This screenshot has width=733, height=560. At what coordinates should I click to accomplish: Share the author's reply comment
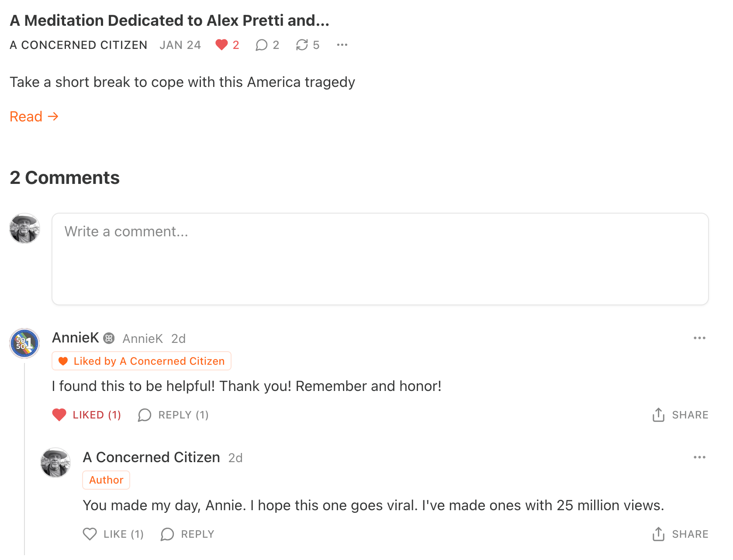tap(680, 534)
